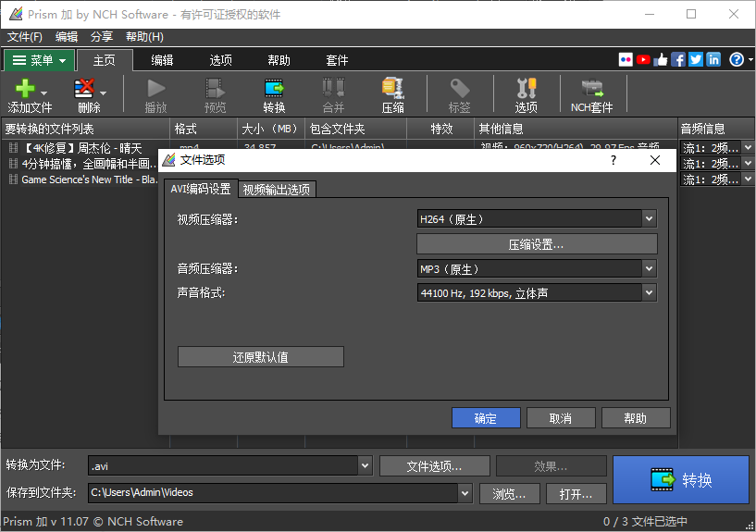Open the LinkedIn share icon
The height and width of the screenshot is (532, 756).
[713, 60]
